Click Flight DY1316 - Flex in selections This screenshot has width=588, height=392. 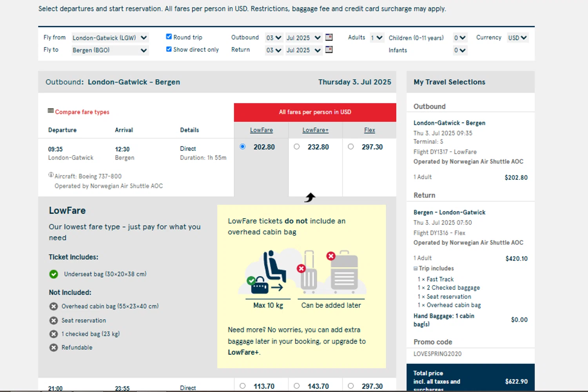click(439, 233)
